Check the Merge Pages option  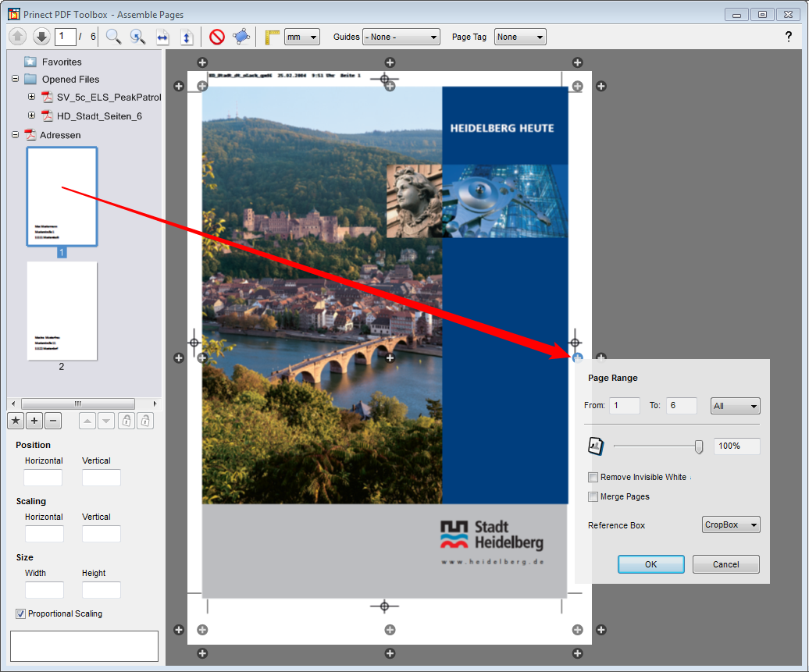point(593,496)
